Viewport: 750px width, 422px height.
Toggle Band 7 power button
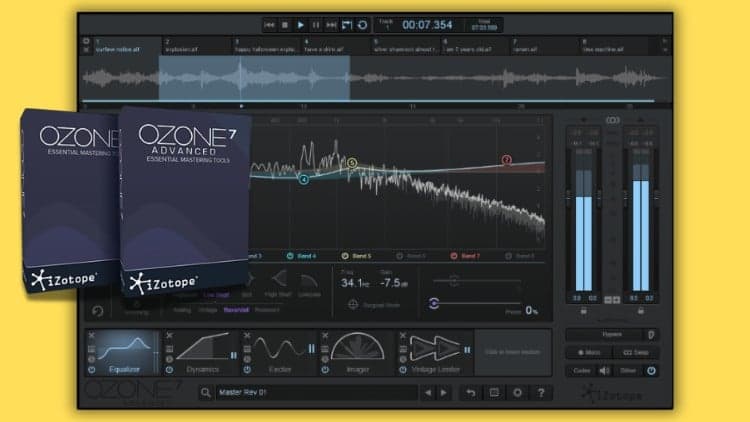[454, 256]
